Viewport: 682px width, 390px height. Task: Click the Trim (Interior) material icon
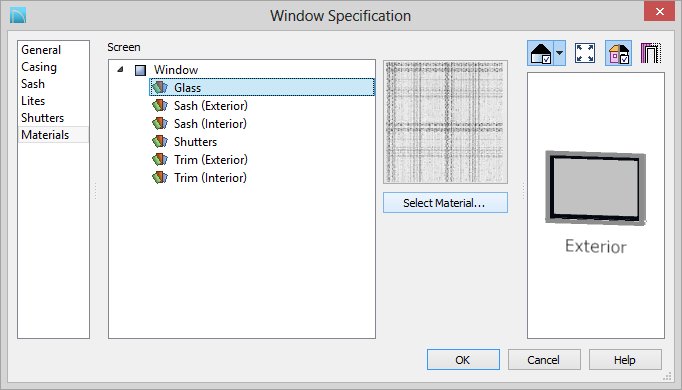click(160, 178)
